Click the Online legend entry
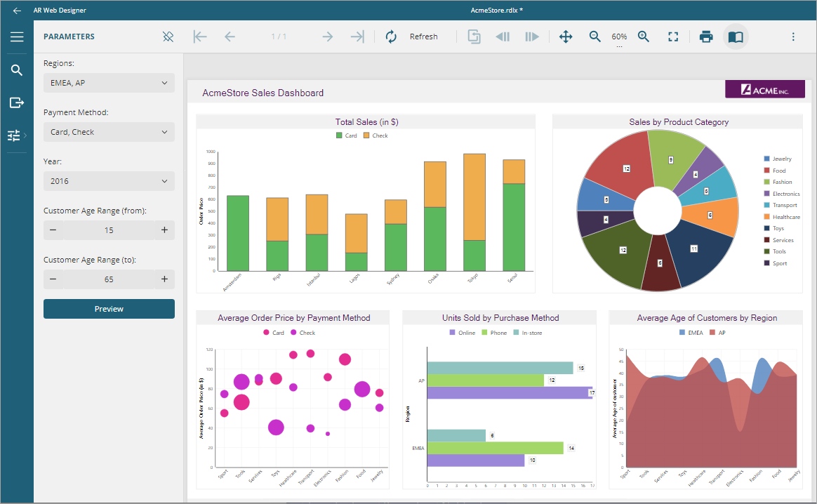 pos(463,333)
